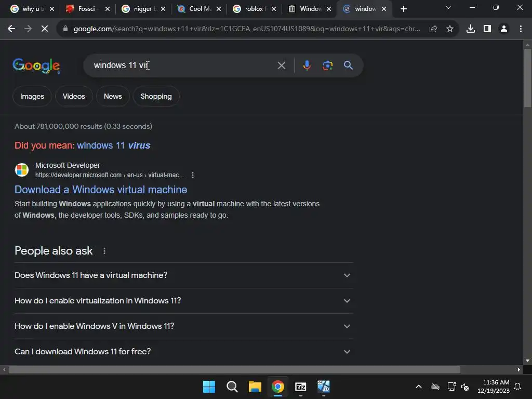Viewport: 532px width, 399px height.
Task: Bookmark this tab with the star icon
Action: click(450, 29)
